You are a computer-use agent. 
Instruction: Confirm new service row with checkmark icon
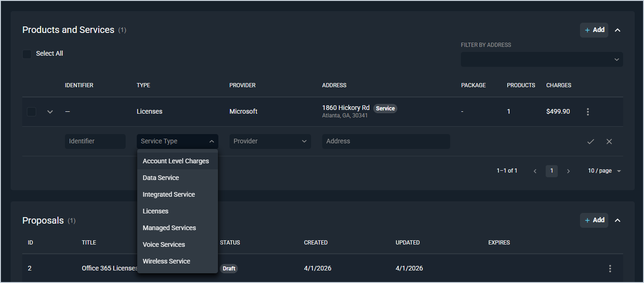(590, 141)
